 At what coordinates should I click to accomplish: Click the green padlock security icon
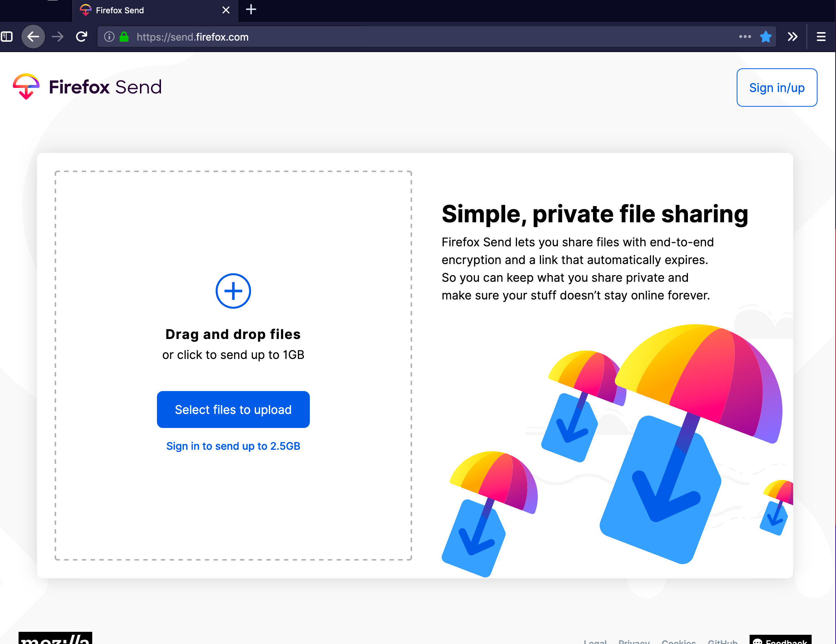coord(124,37)
